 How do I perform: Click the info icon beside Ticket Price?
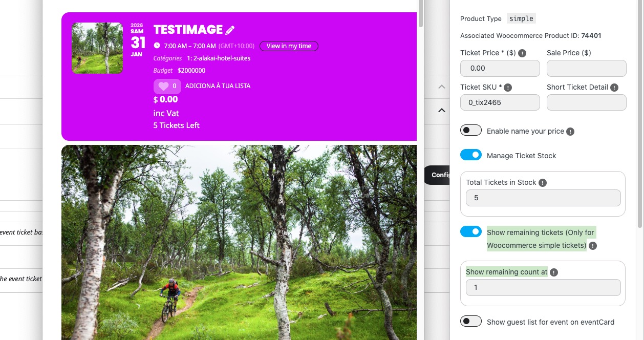click(x=522, y=53)
